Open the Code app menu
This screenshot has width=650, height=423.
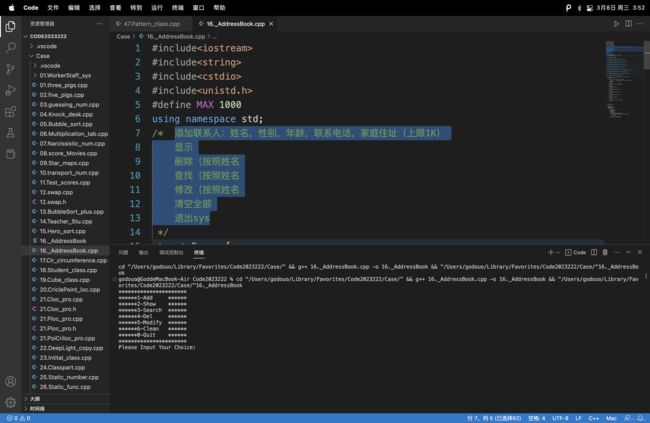(31, 7)
